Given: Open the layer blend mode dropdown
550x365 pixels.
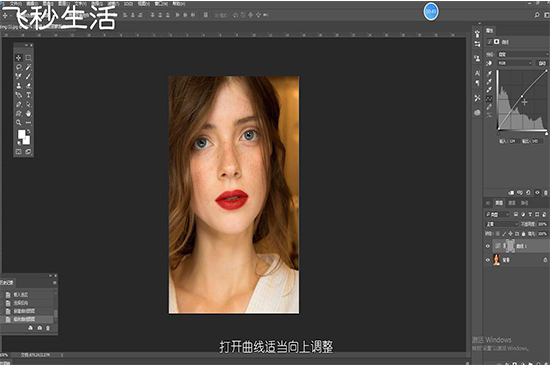Looking at the screenshot, I should pos(502,224).
